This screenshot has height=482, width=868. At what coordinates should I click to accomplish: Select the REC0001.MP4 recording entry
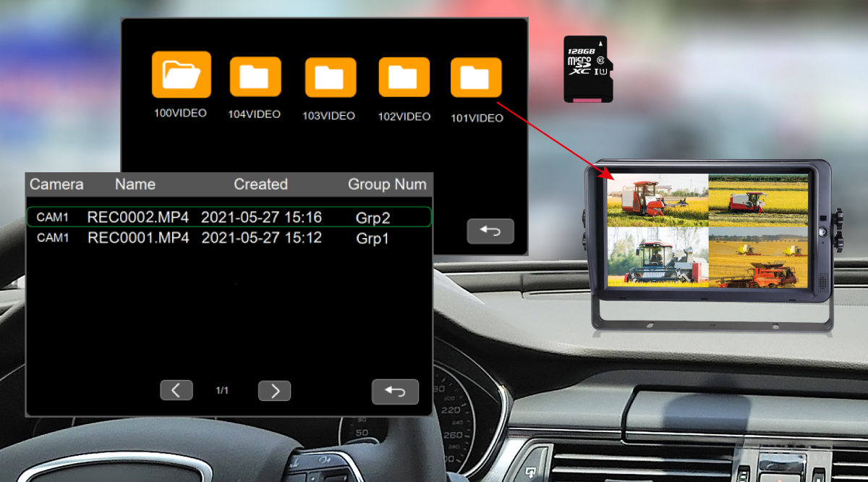[229, 238]
